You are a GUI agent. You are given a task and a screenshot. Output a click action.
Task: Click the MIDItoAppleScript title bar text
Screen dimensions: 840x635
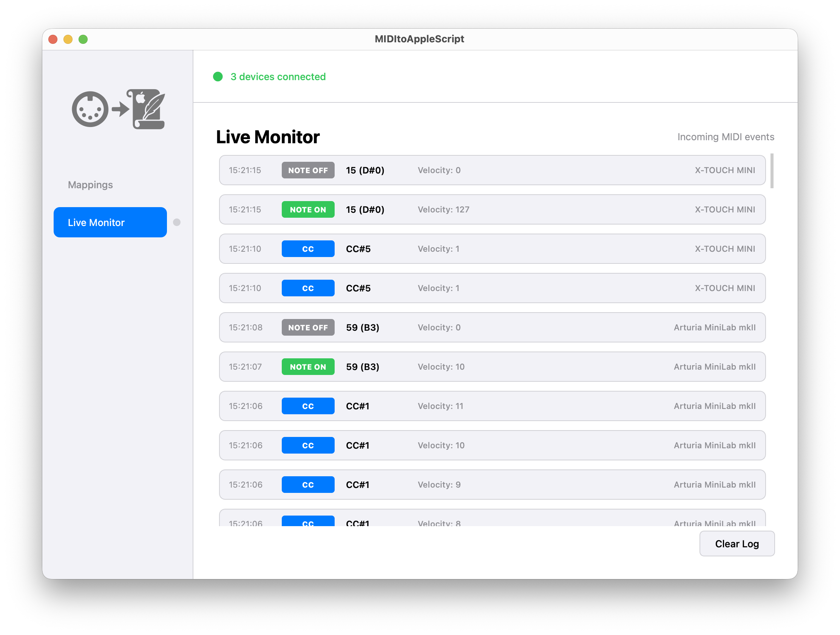(419, 39)
